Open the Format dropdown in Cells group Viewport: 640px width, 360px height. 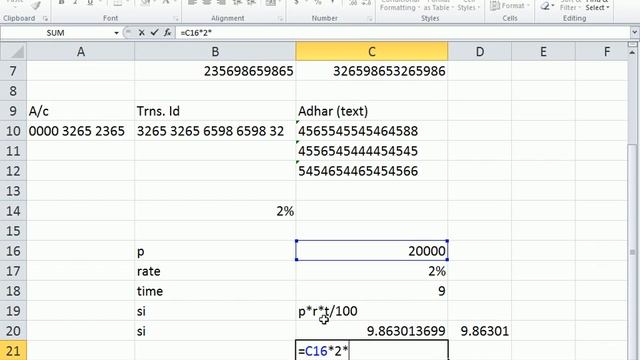click(x=509, y=6)
